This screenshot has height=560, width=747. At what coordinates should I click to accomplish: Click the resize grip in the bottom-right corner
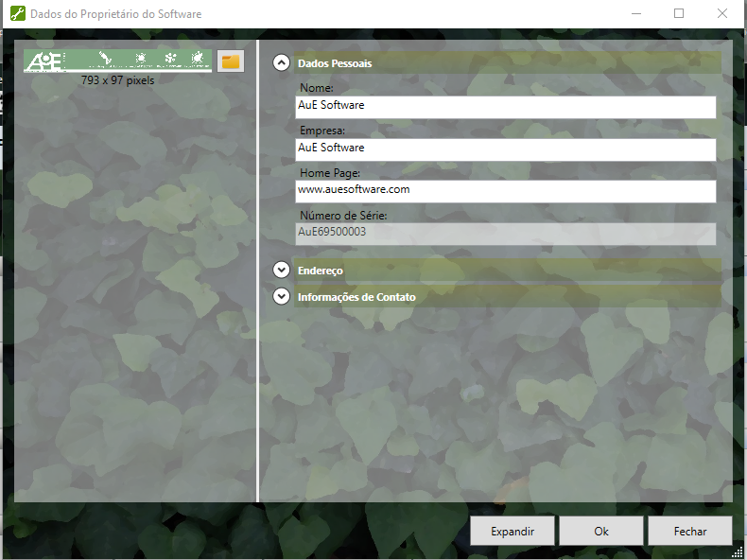click(x=738, y=551)
